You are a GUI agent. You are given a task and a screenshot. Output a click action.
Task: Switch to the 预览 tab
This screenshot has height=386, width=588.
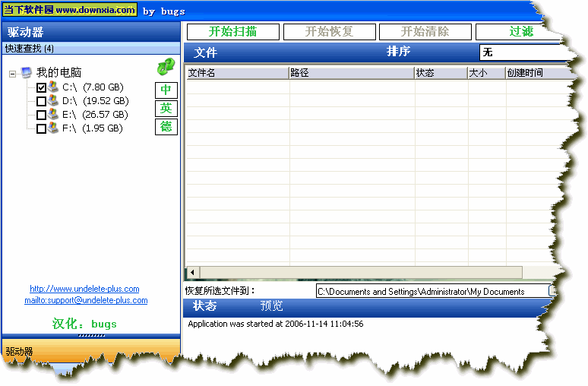pos(271,306)
